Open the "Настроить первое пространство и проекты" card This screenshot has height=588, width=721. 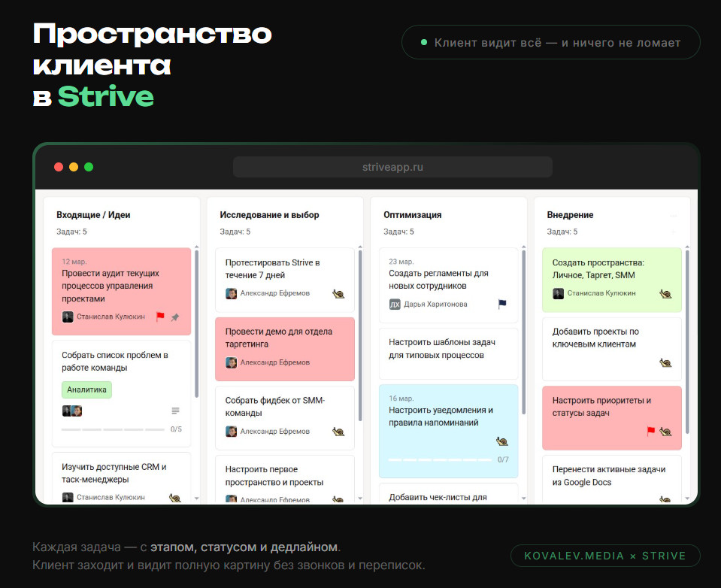point(285,480)
